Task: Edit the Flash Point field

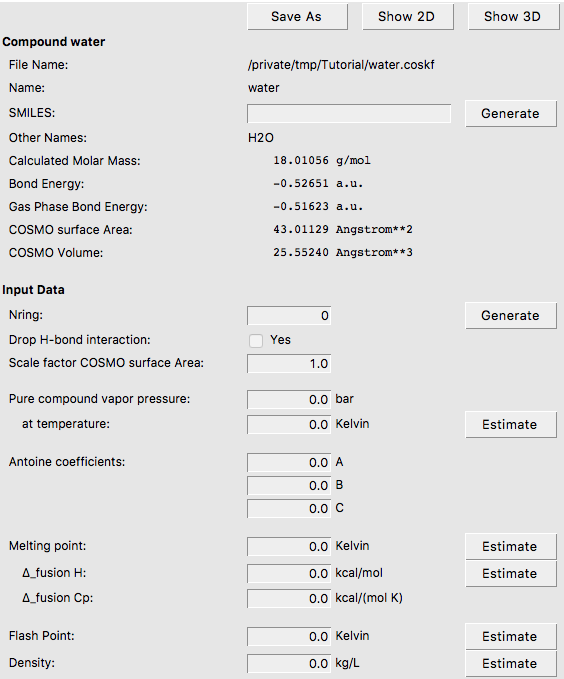Action: click(x=289, y=637)
